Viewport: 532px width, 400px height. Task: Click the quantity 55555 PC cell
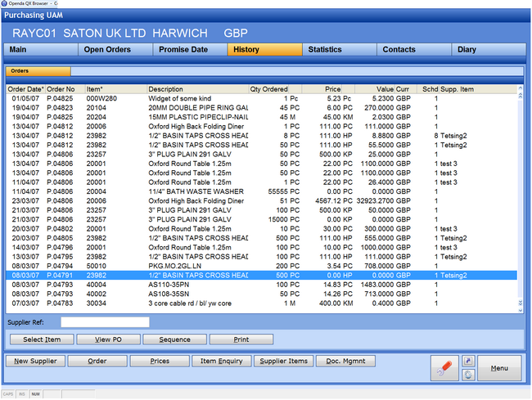click(284, 191)
